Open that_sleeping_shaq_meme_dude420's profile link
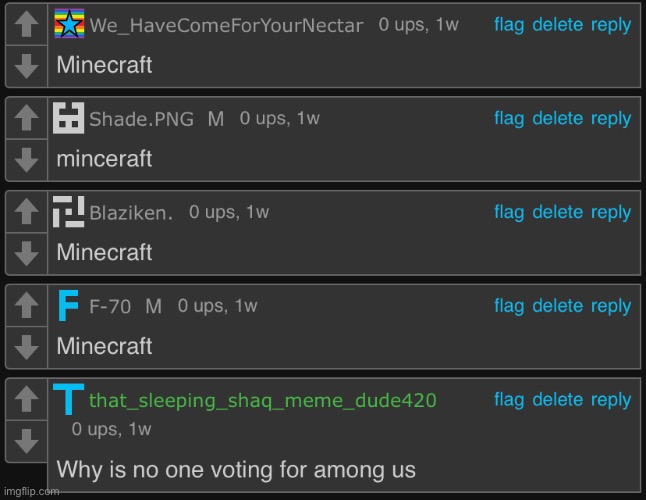The width and height of the screenshot is (646, 500). point(263,400)
